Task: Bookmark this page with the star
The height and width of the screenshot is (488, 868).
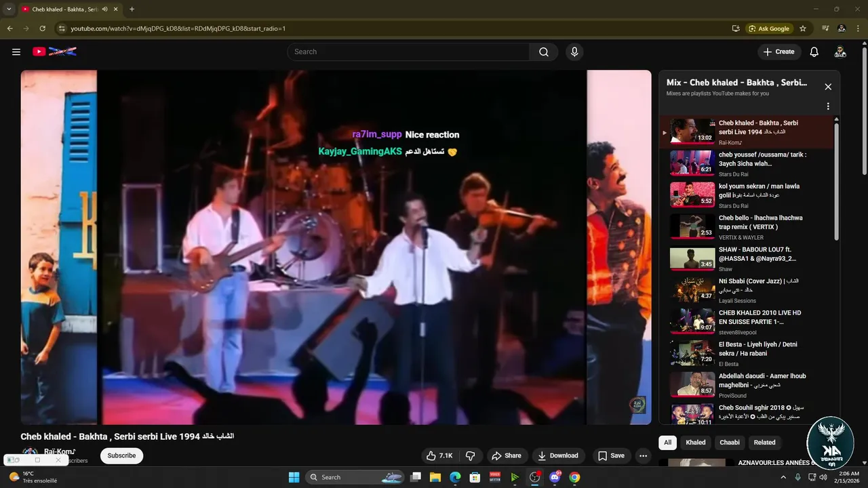Action: (803, 28)
